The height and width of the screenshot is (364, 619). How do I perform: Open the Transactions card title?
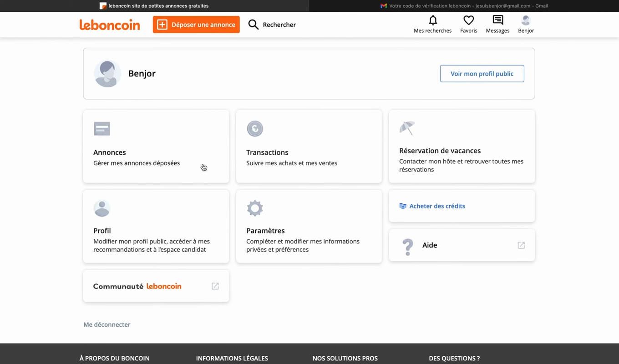(267, 152)
